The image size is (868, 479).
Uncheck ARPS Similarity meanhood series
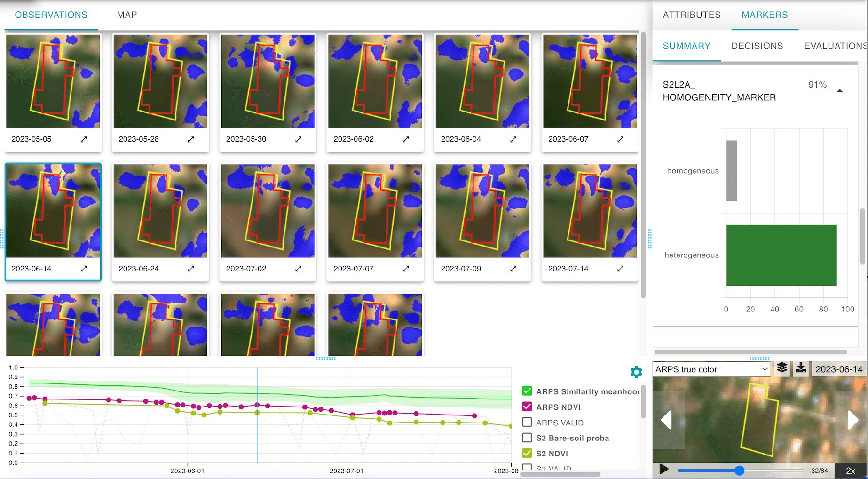pos(527,391)
